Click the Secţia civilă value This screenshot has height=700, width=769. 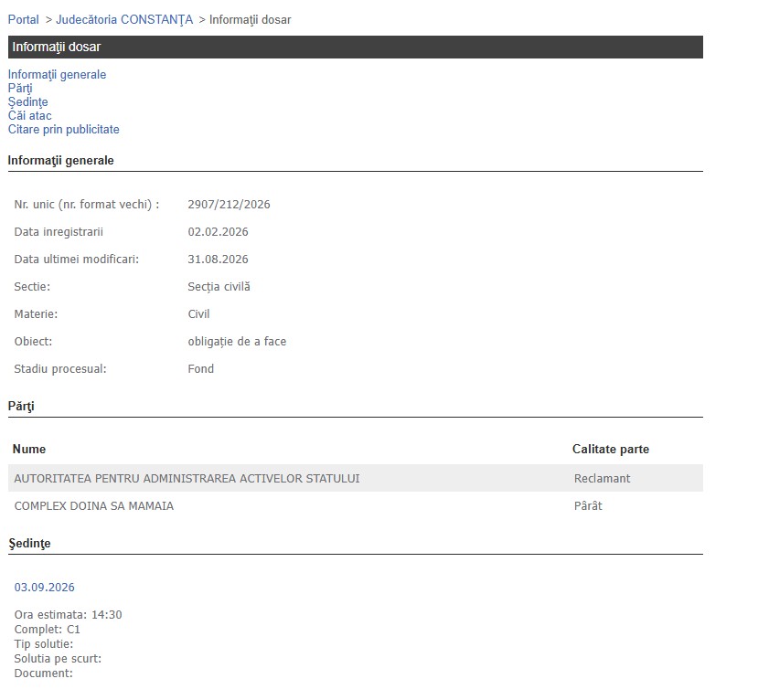(219, 287)
